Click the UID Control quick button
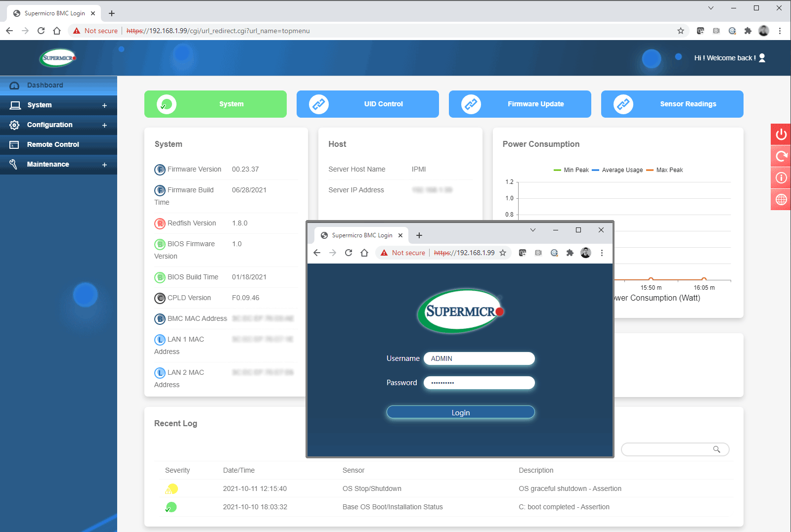Viewport: 791px width, 532px height. click(368, 104)
